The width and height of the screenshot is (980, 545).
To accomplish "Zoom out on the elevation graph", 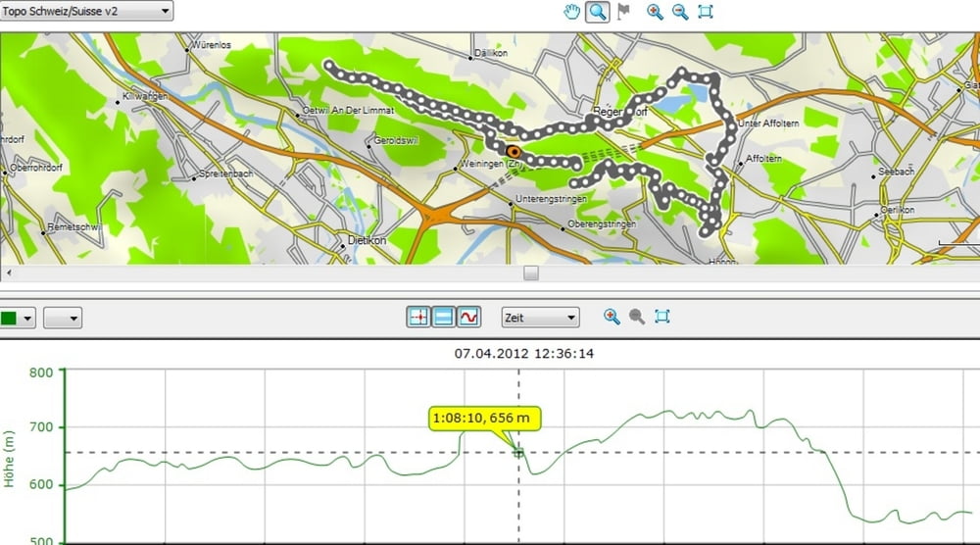I will [637, 317].
